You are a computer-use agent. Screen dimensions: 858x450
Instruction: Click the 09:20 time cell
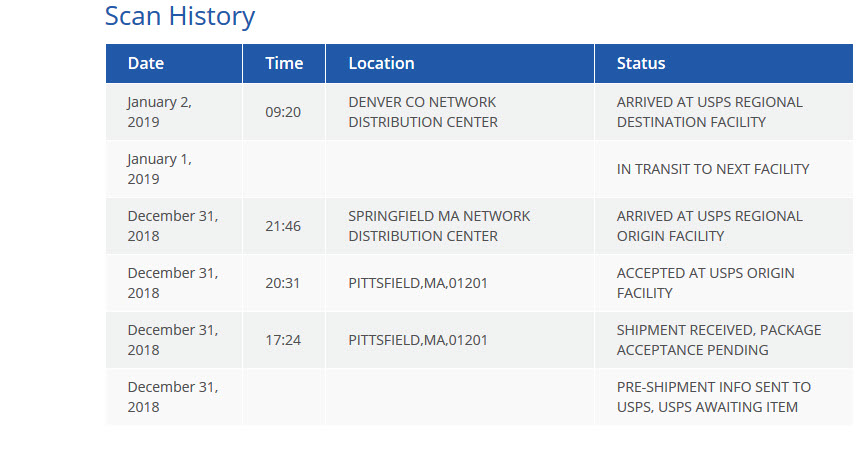coord(283,112)
